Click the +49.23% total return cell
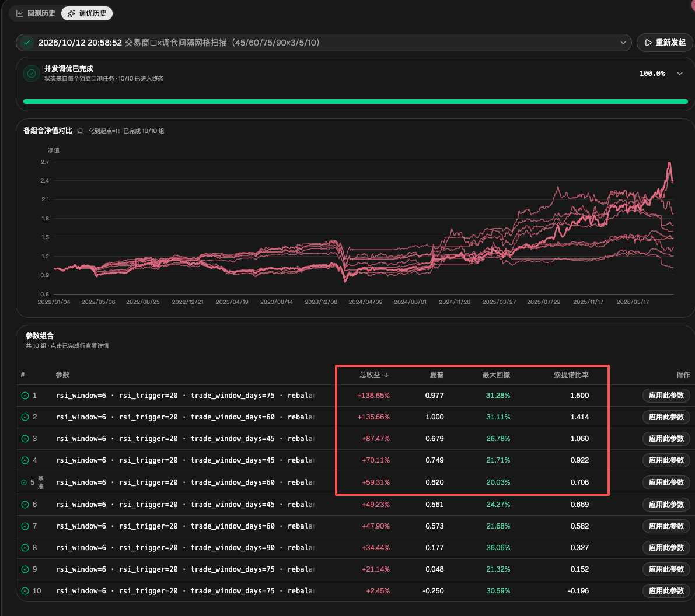This screenshot has height=616, width=695. (376, 505)
